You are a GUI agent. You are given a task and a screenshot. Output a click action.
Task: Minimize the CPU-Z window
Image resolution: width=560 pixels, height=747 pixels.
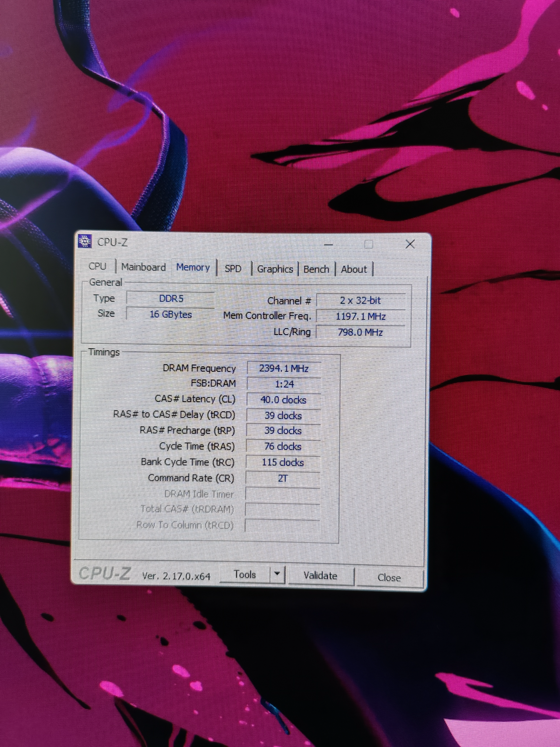tap(328, 245)
